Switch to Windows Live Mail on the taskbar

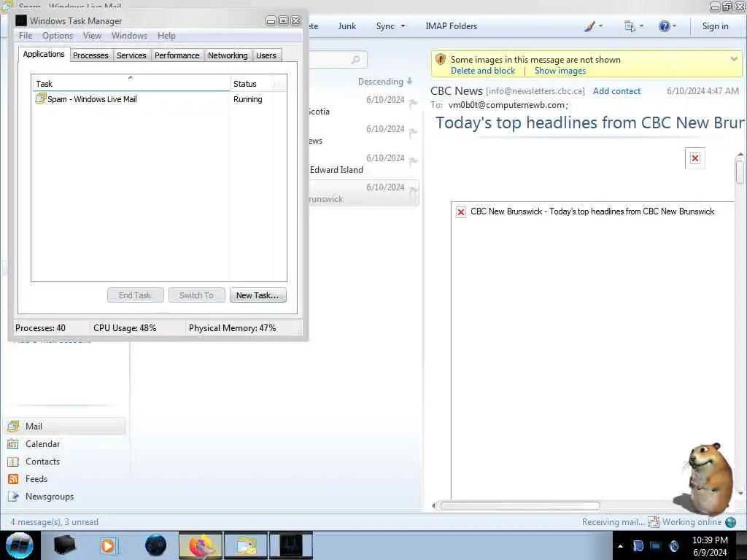pyautogui.click(x=245, y=545)
